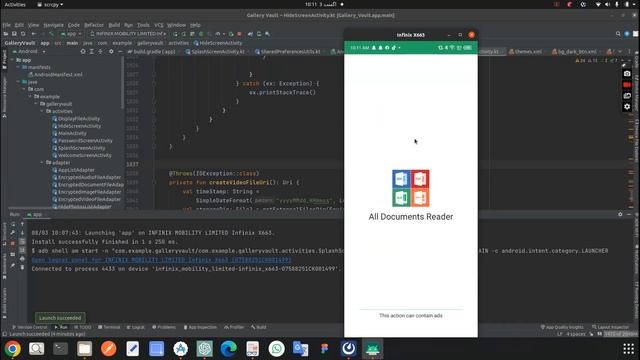Click the Save All toolbar icon
This screenshot has width=640, height=360.
coord(14,34)
